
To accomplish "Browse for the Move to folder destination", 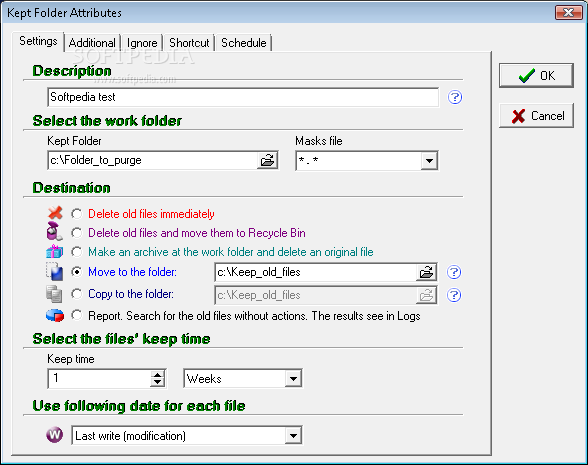I will 426,272.
